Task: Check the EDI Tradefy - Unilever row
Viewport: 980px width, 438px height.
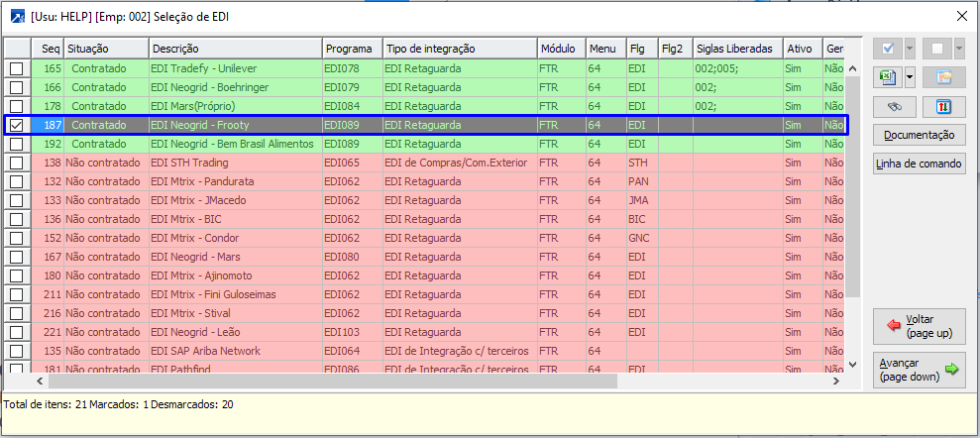Action: [x=17, y=68]
